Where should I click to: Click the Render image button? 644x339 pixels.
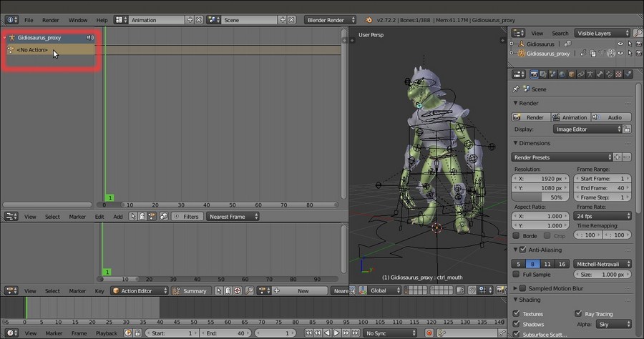pyautogui.click(x=531, y=117)
